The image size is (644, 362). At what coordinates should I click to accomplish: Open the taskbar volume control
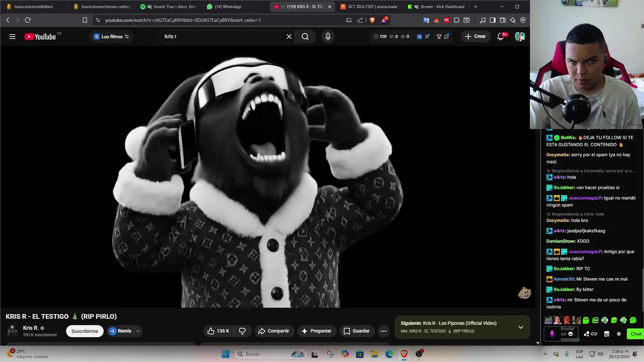(600, 354)
